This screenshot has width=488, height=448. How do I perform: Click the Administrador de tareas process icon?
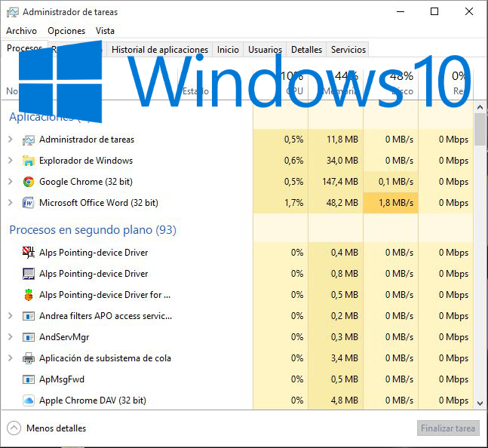[x=29, y=140]
